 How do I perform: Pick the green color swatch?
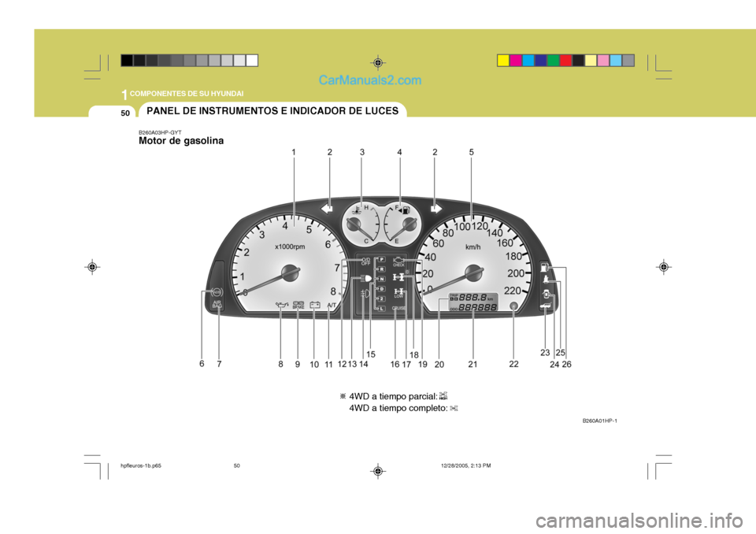554,61
